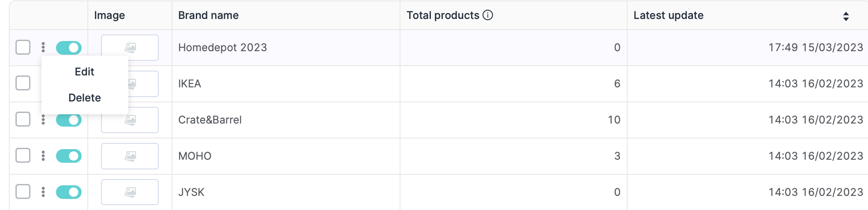The image size is (868, 210).
Task: Tick the Crate&Barrel row checkbox
Action: [23, 120]
